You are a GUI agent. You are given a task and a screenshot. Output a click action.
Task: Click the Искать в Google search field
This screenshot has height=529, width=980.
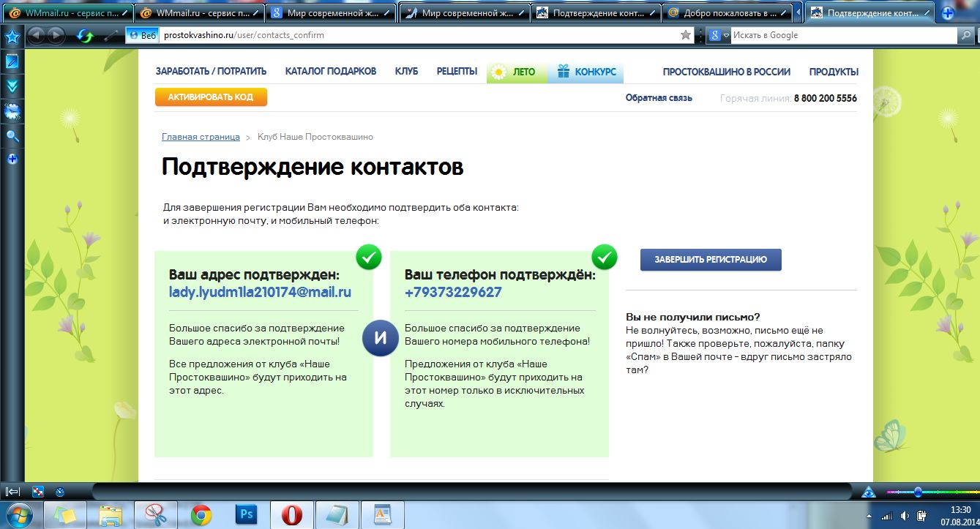coord(843,35)
